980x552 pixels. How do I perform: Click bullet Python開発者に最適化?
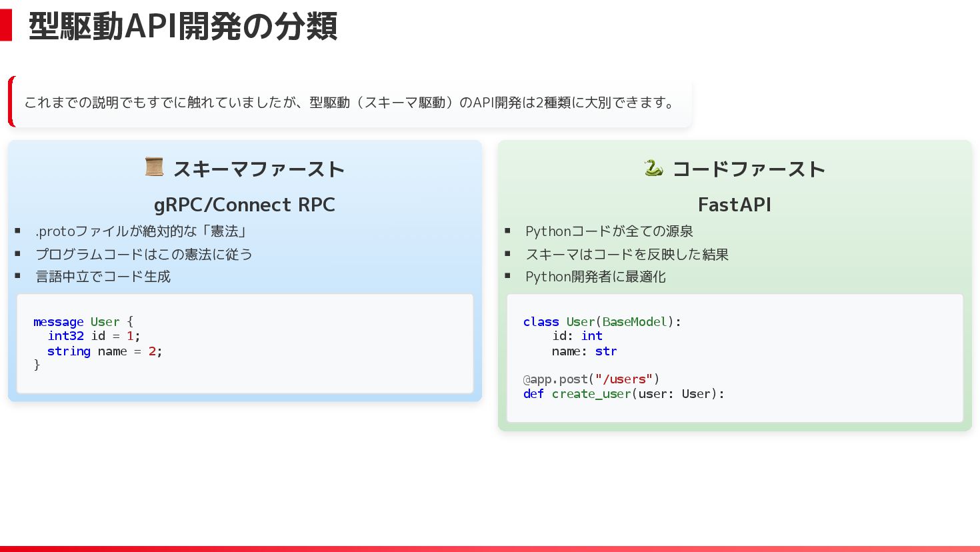(x=595, y=277)
